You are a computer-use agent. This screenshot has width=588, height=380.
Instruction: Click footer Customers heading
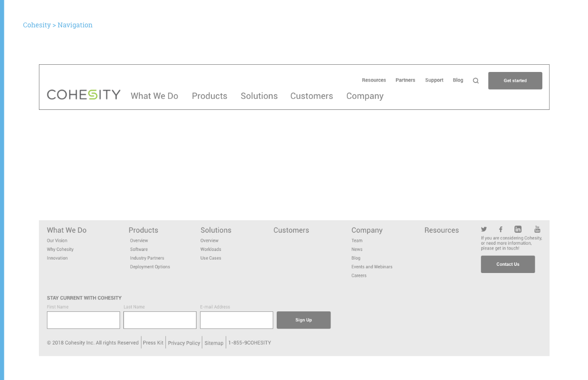point(291,230)
